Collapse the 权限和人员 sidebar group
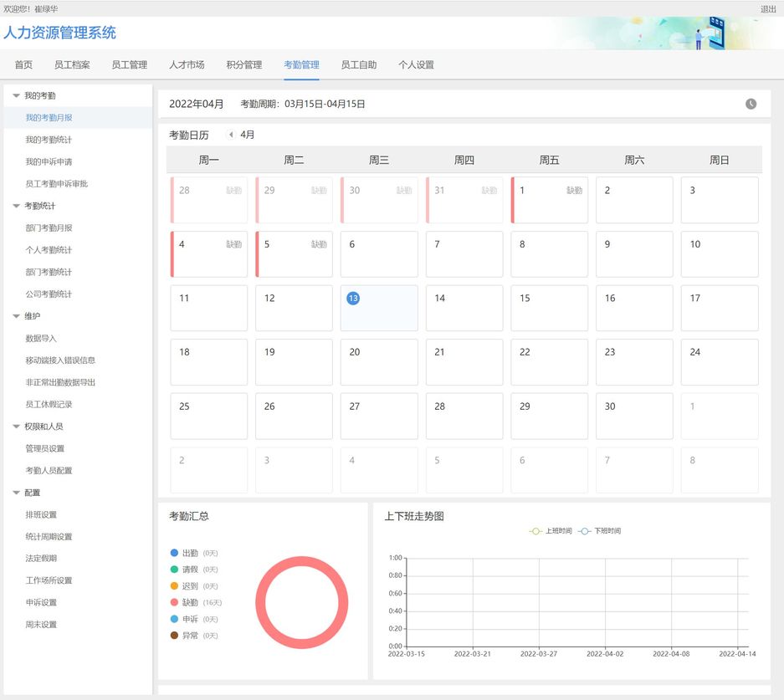This screenshot has height=700, width=784. tap(16, 427)
